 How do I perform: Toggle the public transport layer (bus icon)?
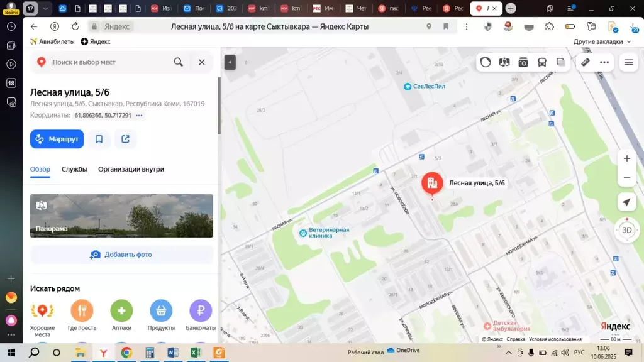click(542, 62)
